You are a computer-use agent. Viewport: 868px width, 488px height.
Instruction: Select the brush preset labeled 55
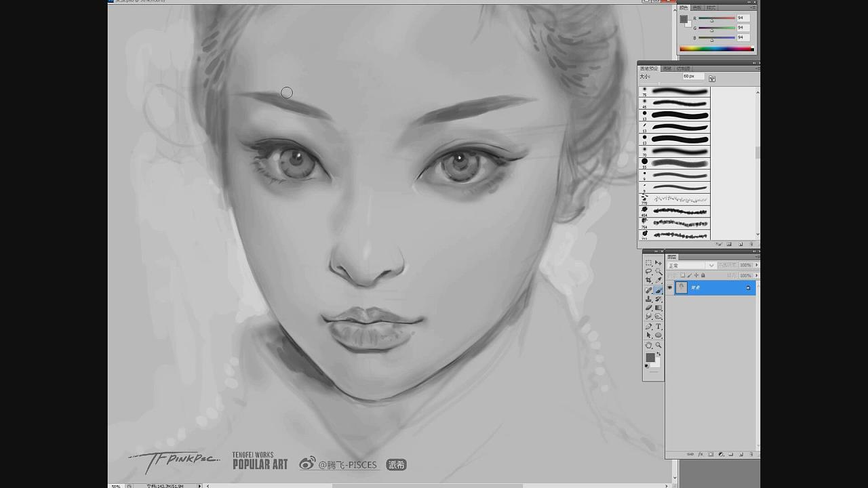coord(675,163)
